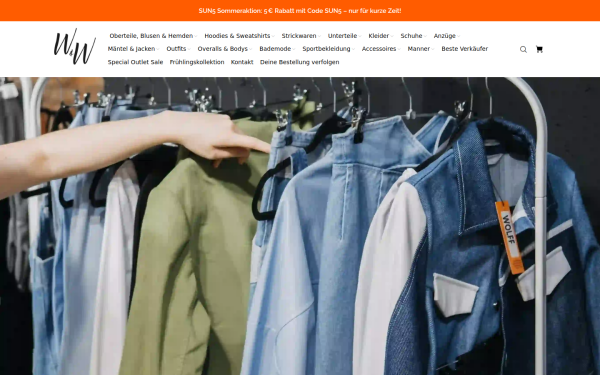Open the Kontakt page

242,62
